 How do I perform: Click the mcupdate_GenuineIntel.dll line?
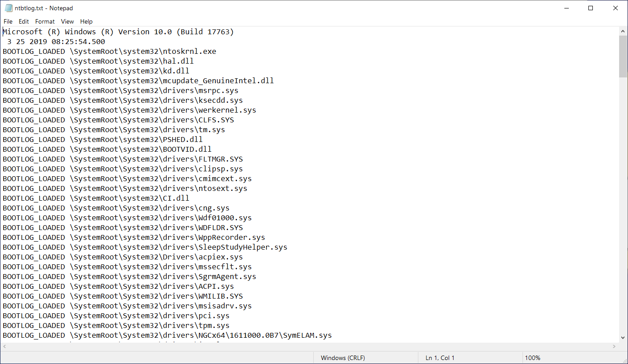click(138, 81)
